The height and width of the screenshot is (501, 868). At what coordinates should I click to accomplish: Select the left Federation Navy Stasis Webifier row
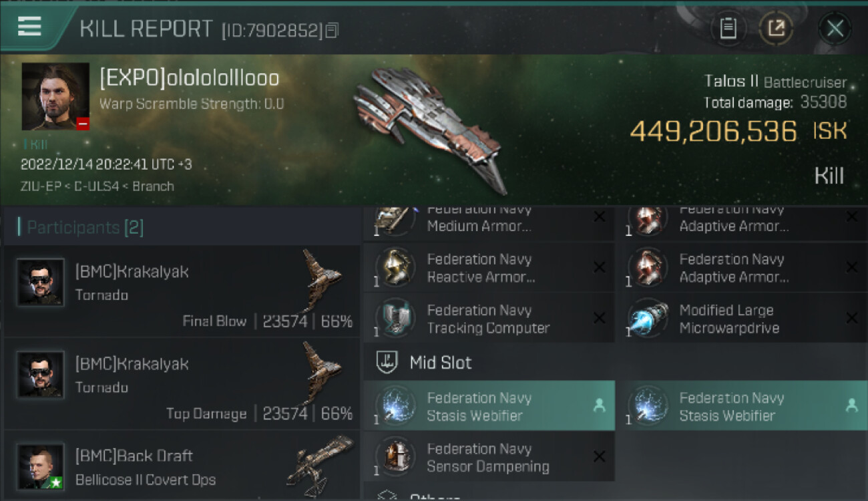489,405
